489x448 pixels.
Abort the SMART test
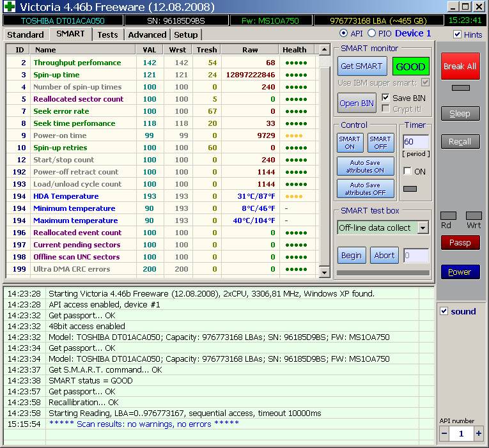pyautogui.click(x=385, y=256)
